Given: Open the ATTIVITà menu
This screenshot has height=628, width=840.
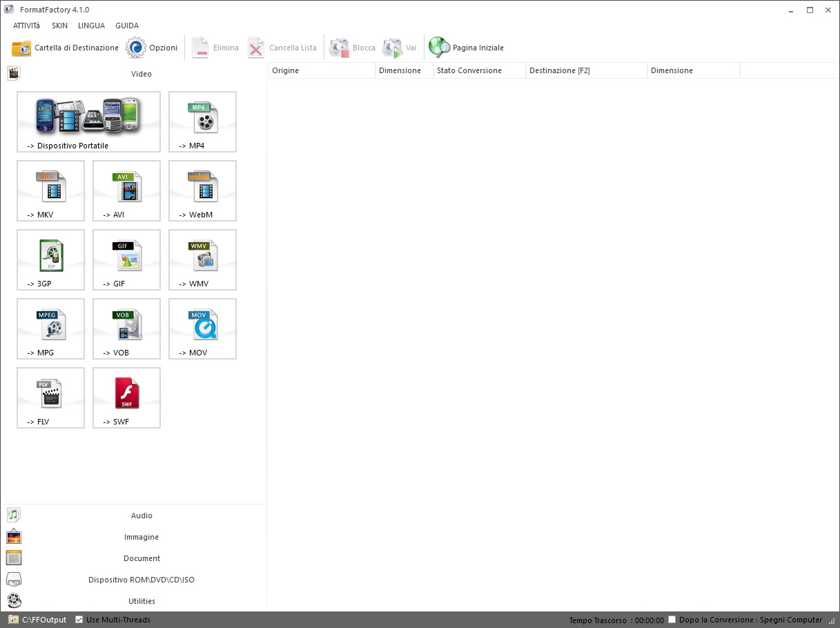Looking at the screenshot, I should tap(27, 26).
